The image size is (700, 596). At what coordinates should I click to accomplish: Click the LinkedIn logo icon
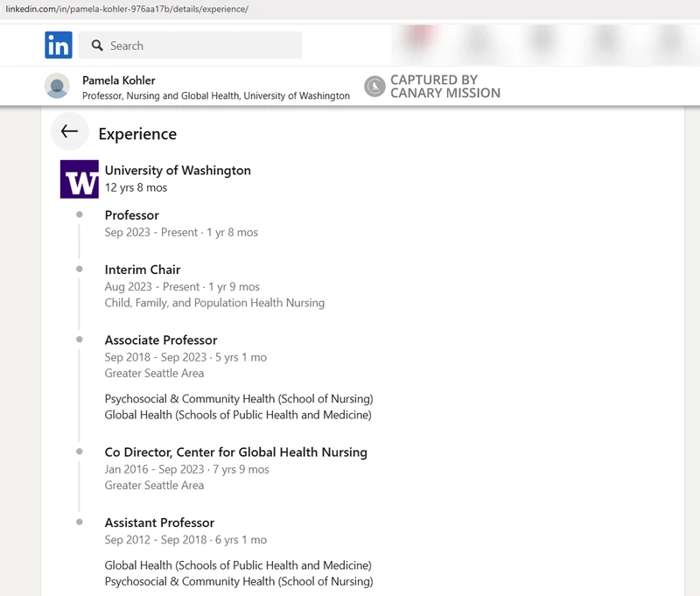tap(58, 46)
